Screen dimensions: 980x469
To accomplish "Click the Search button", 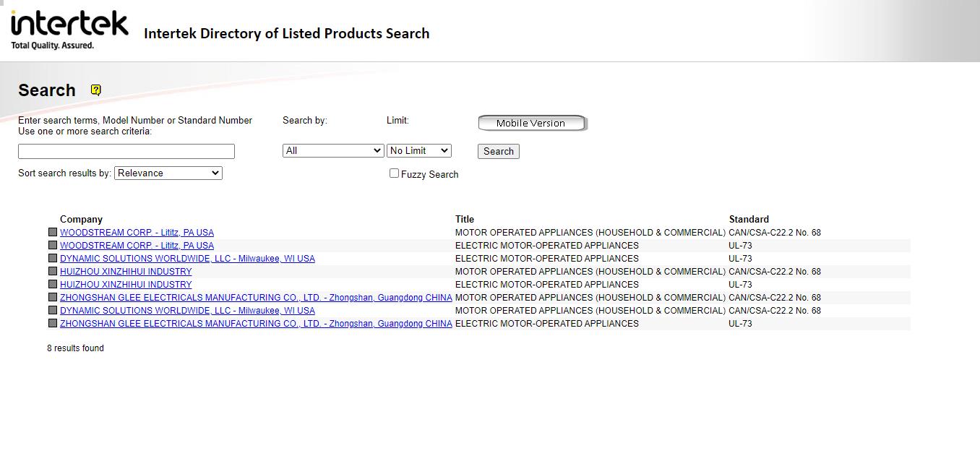I will [x=499, y=151].
